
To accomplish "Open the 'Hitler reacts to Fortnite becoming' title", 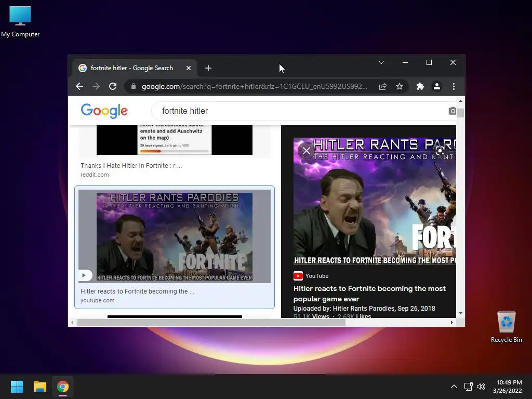I will click(369, 294).
